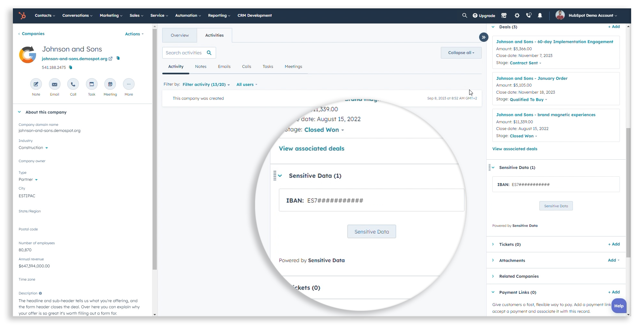Open the Conversations menu

click(77, 15)
